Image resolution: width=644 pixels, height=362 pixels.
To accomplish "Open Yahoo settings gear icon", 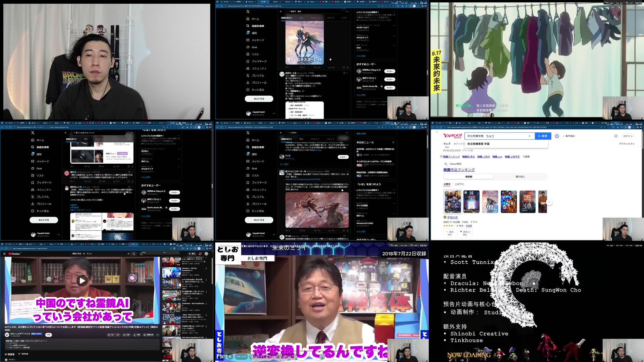I will [616, 136].
